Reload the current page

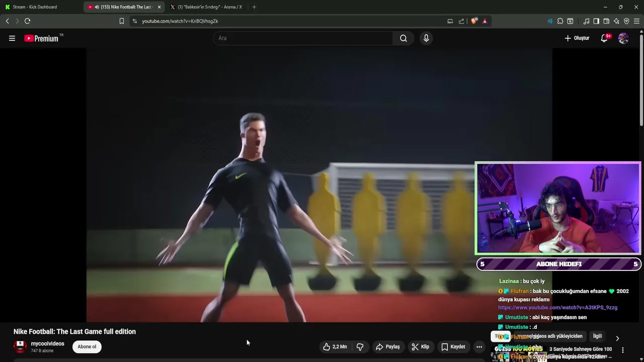[27, 21]
